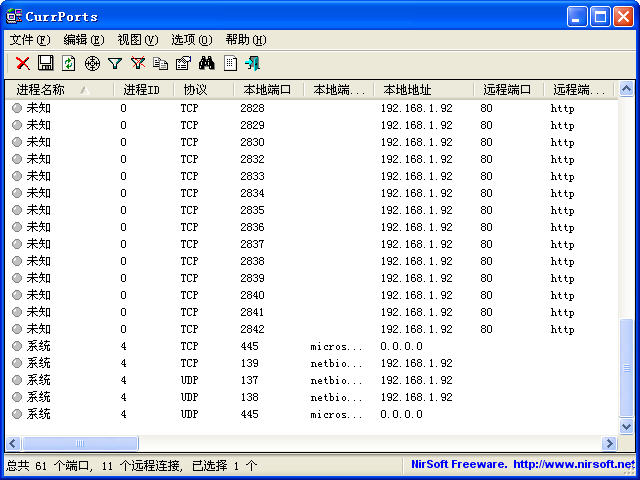Image resolution: width=640 pixels, height=480 pixels.
Task: Open the 选项(O) menu
Action: coord(192,40)
